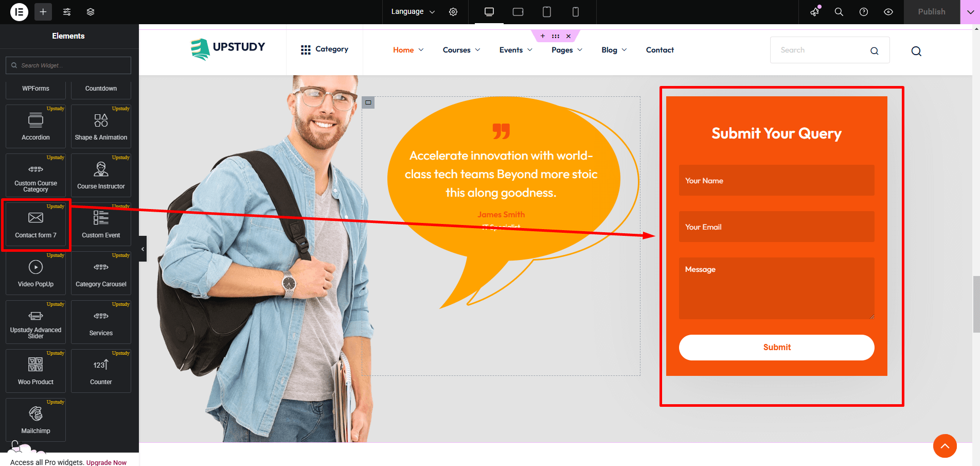Switch to Mobile view
Viewport: 980px width, 466px height.
[576, 12]
